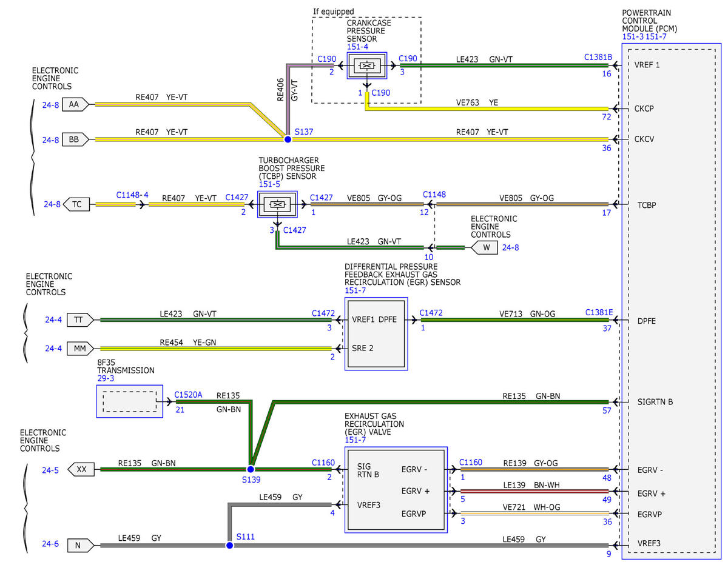Open the 151-4 crankcase sensor reference

click(x=357, y=47)
